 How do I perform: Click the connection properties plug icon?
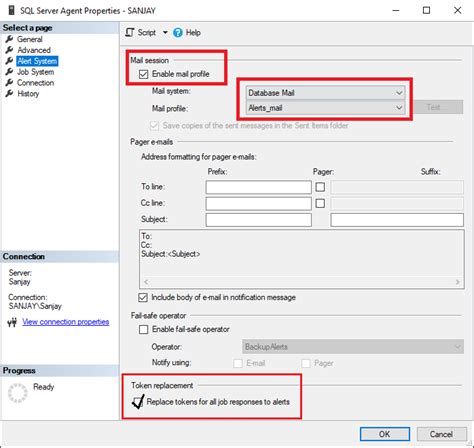[12, 322]
